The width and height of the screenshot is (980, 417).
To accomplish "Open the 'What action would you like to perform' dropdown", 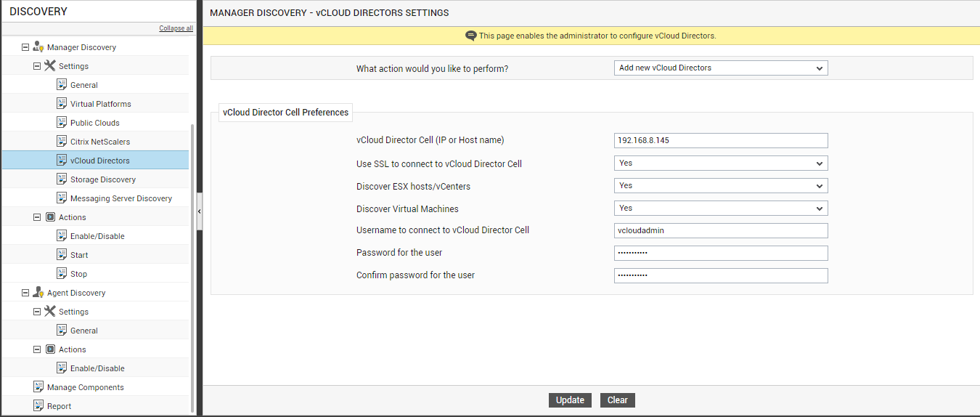I will tap(721, 68).
